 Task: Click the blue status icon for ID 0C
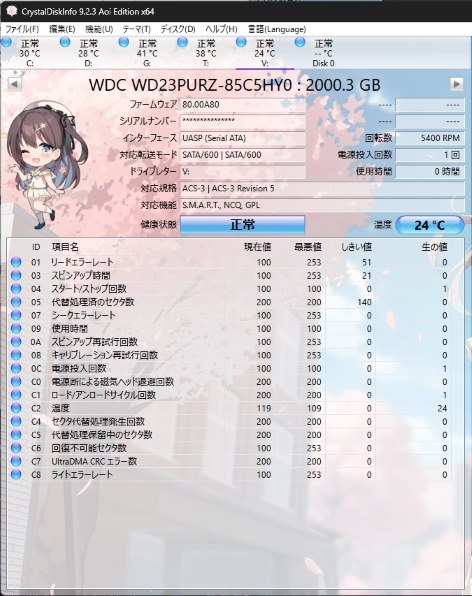point(16,368)
